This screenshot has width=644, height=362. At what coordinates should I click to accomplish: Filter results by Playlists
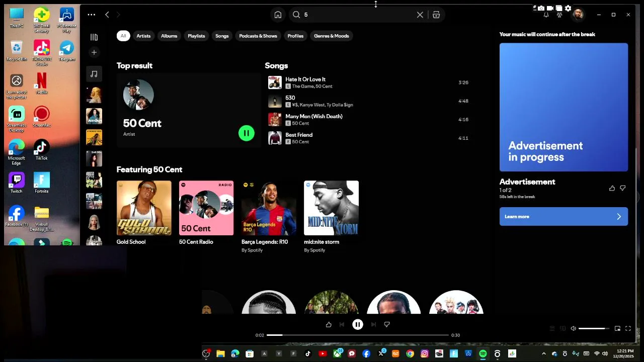pyautogui.click(x=196, y=36)
